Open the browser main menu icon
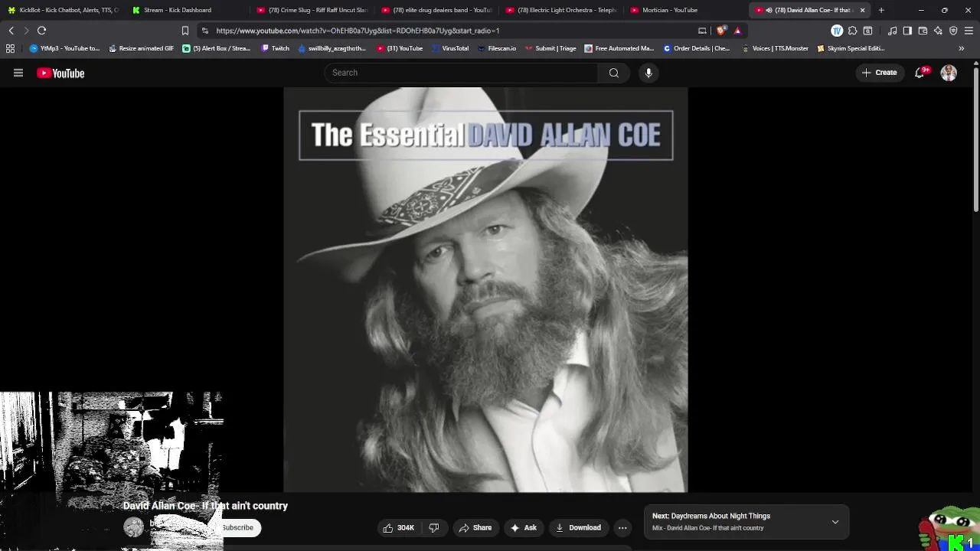This screenshot has height=551, width=980. click(969, 31)
